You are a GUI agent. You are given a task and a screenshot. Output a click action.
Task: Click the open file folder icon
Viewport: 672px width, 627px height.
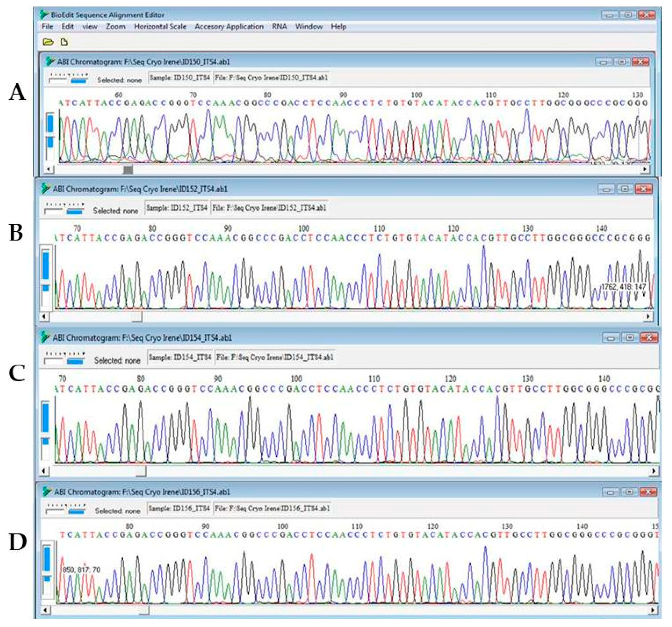[x=48, y=42]
